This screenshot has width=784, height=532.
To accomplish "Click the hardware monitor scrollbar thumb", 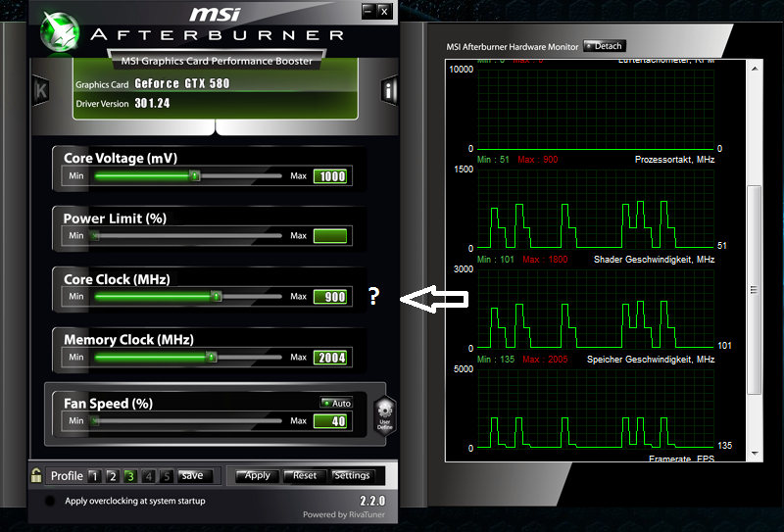I will tap(755, 289).
